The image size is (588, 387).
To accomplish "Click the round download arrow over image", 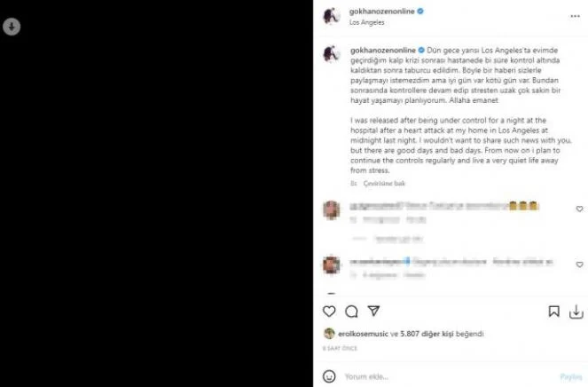I will pos(12,27).
